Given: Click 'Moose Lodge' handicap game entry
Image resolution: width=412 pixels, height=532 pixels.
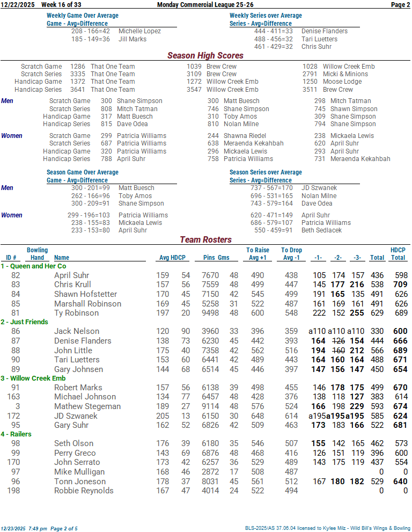Looking at the screenshot, I should pyautogui.click(x=342, y=82).
